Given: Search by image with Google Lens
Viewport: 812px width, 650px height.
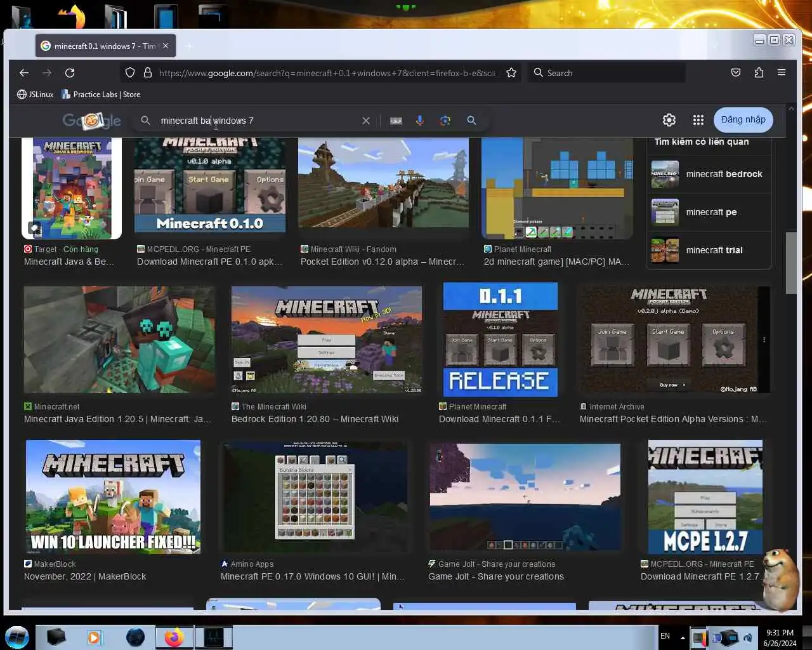Looking at the screenshot, I should 445,121.
